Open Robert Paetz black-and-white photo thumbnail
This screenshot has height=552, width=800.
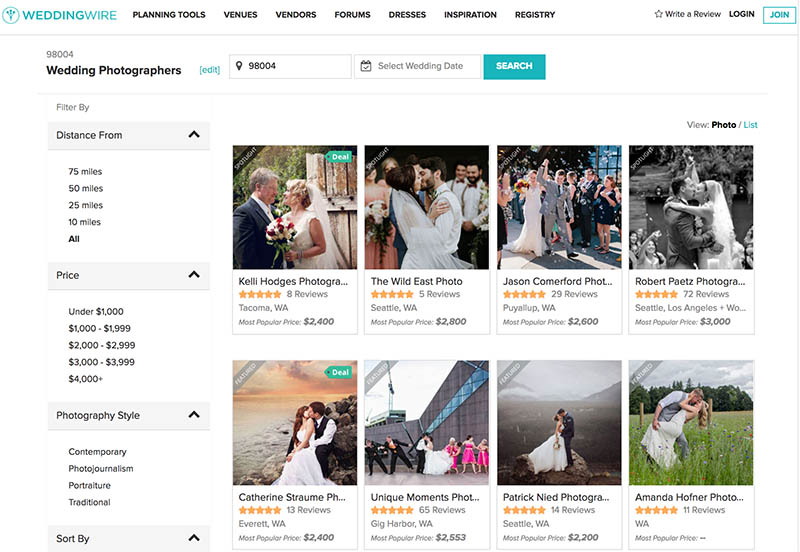click(x=691, y=207)
